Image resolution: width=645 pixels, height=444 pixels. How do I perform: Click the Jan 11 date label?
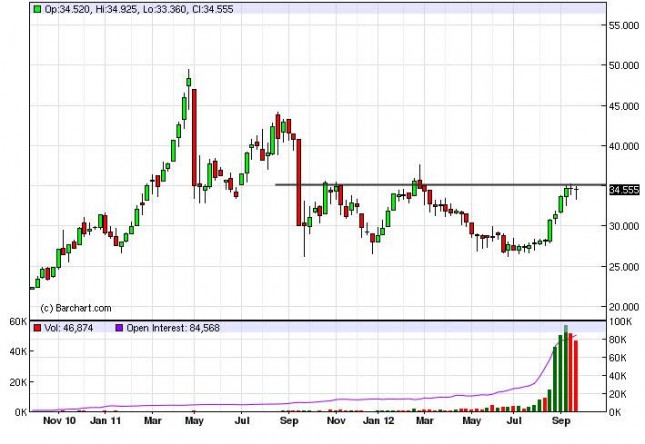tap(105, 421)
